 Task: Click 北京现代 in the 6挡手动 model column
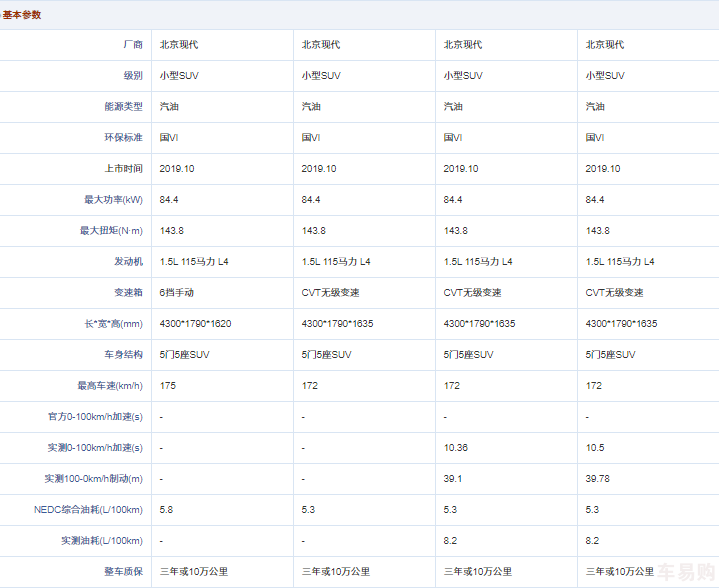point(179,44)
